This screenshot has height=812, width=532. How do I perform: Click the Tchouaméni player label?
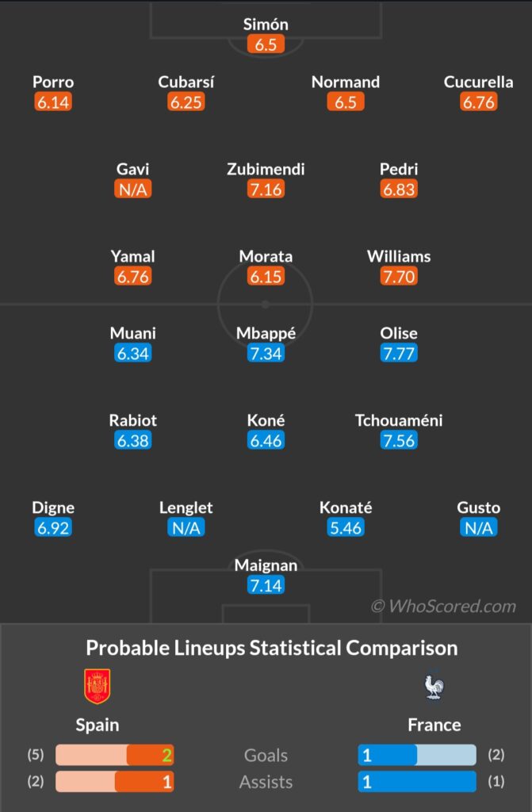[399, 420]
